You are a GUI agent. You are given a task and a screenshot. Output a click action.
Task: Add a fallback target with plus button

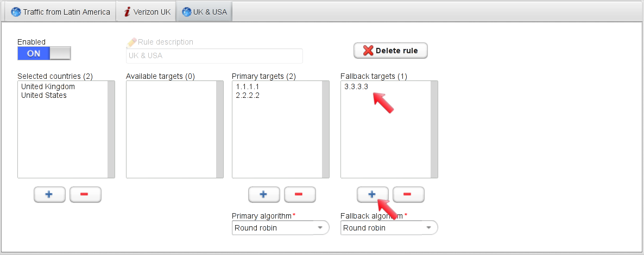(x=372, y=195)
